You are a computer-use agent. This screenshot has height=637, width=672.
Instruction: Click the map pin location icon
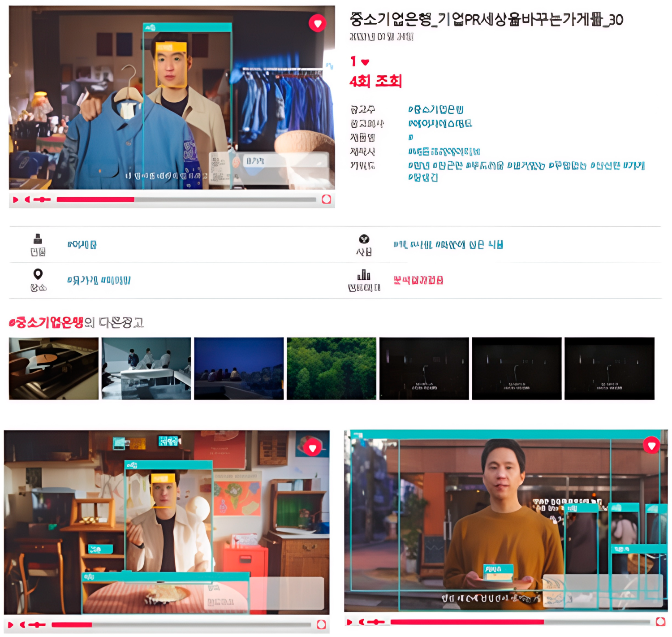point(38,274)
